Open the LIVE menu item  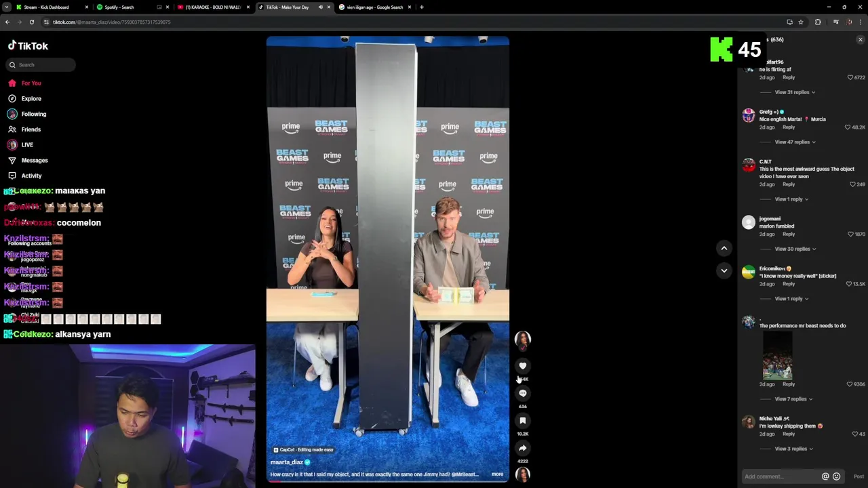pos(27,145)
